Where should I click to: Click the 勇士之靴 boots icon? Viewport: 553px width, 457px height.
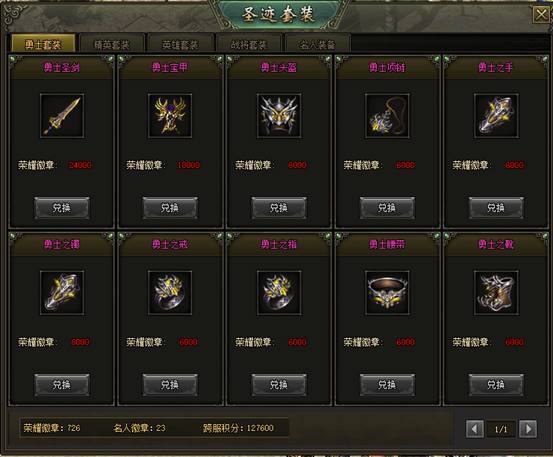[x=496, y=293]
